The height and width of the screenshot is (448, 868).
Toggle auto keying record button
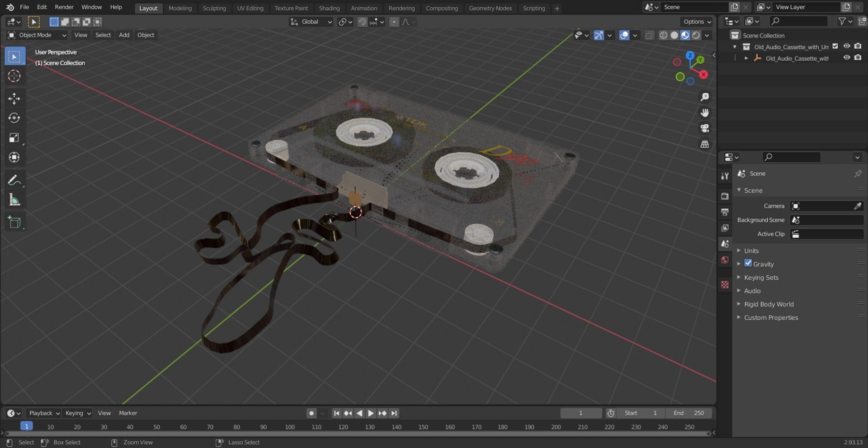pos(311,413)
